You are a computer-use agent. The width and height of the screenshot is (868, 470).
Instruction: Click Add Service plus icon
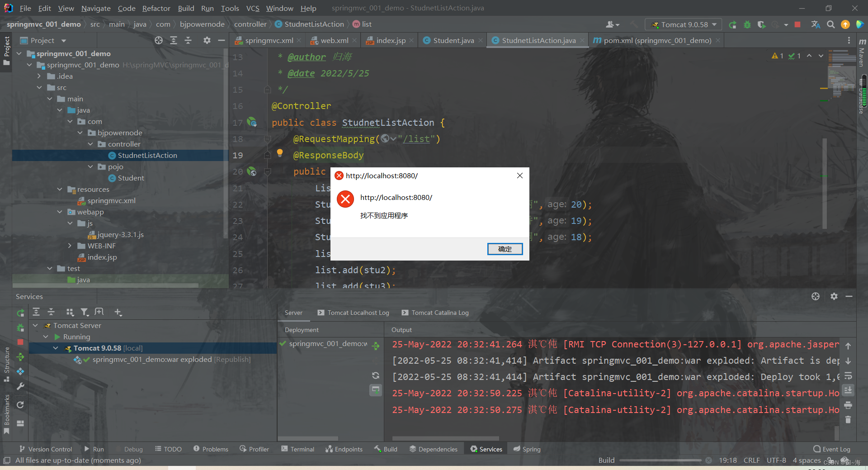[x=118, y=312]
